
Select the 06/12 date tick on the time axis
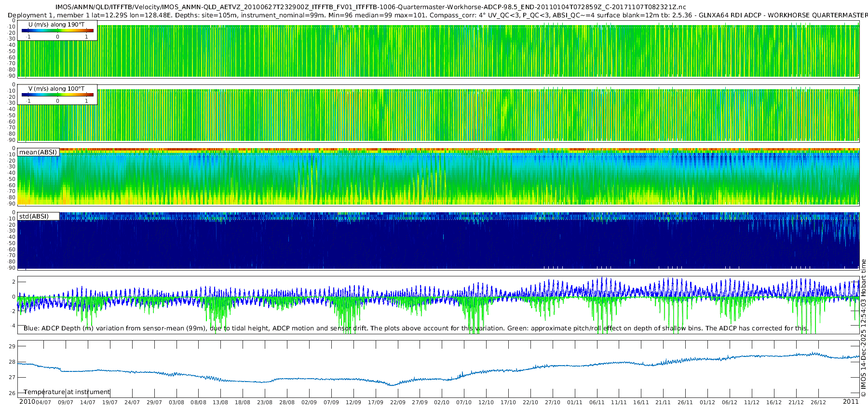729,402
